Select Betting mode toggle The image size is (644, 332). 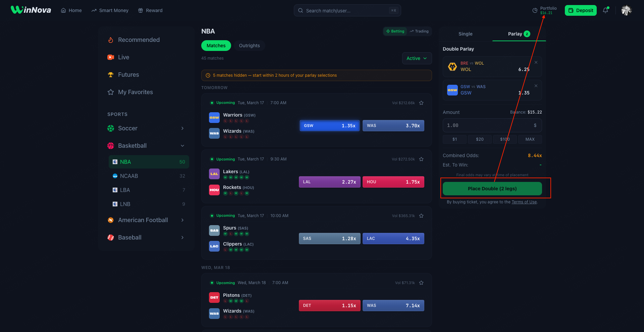click(x=395, y=31)
